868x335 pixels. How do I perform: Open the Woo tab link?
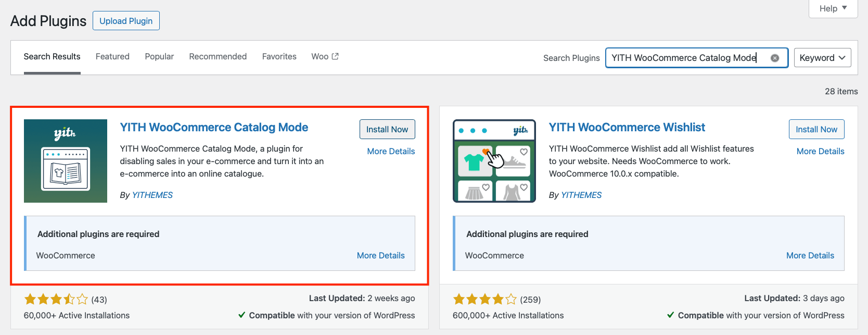pyautogui.click(x=325, y=56)
